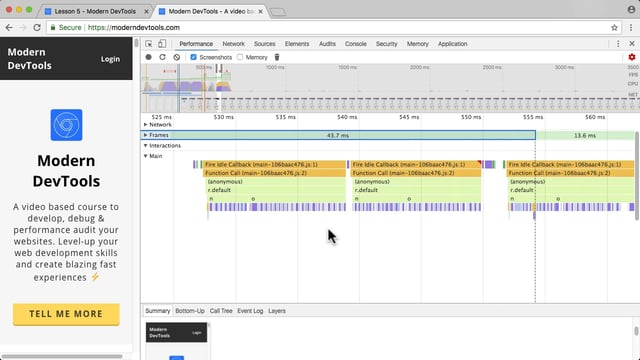The width and height of the screenshot is (640, 360).
Task: Select the first (anonymous) flame block
Action: pos(276,182)
